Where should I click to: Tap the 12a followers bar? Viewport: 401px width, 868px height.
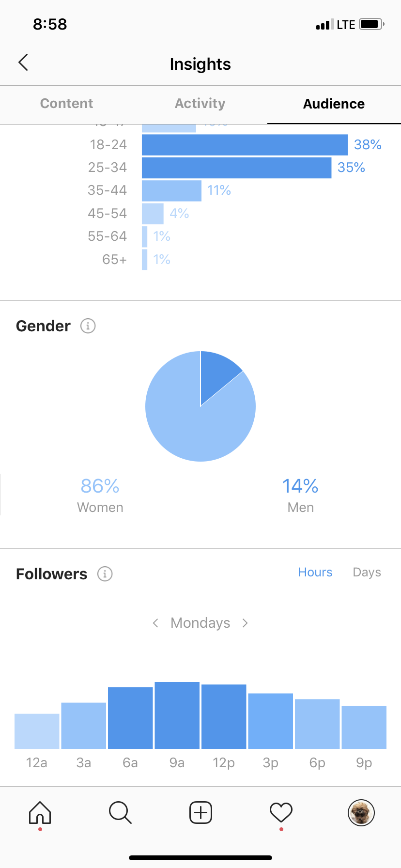(37, 731)
